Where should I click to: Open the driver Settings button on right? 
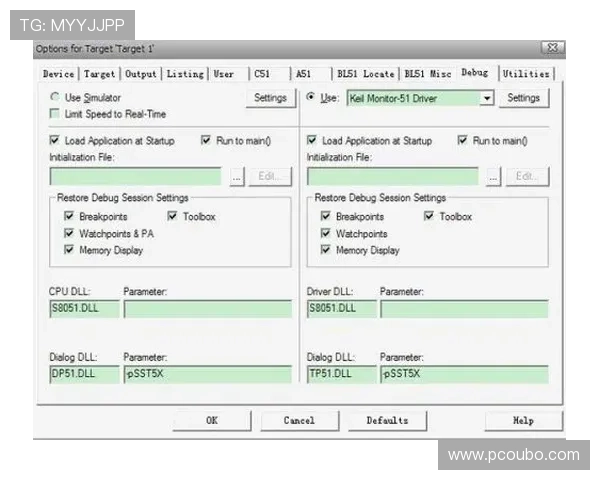pos(524,98)
